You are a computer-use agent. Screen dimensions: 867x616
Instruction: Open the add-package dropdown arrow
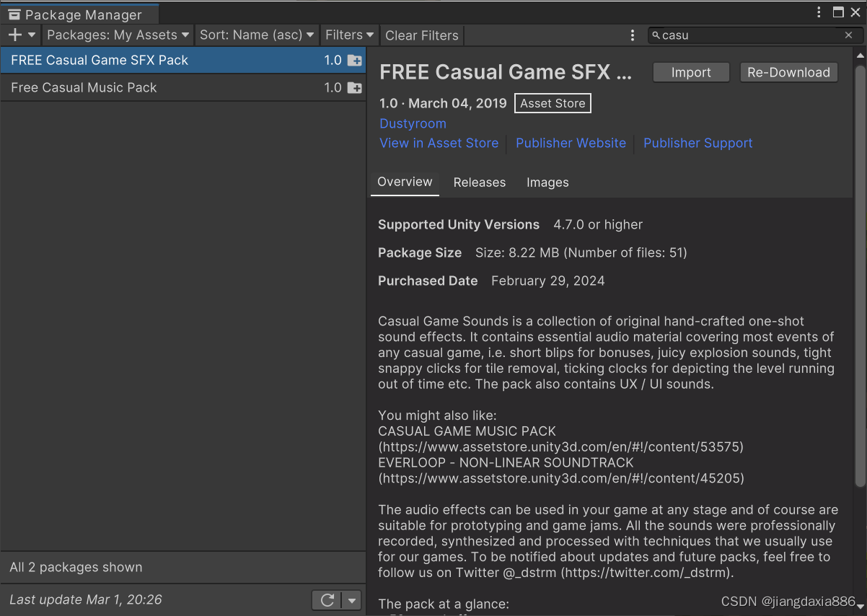(32, 35)
